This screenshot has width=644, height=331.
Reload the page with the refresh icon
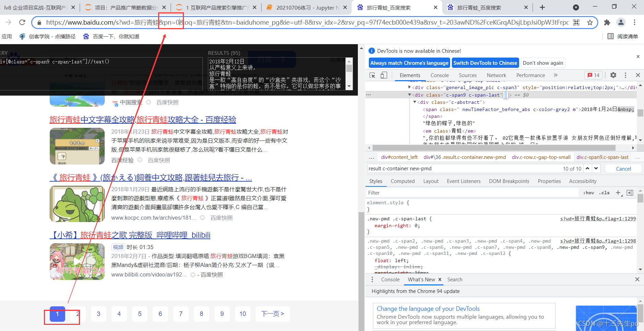[x=22, y=22]
